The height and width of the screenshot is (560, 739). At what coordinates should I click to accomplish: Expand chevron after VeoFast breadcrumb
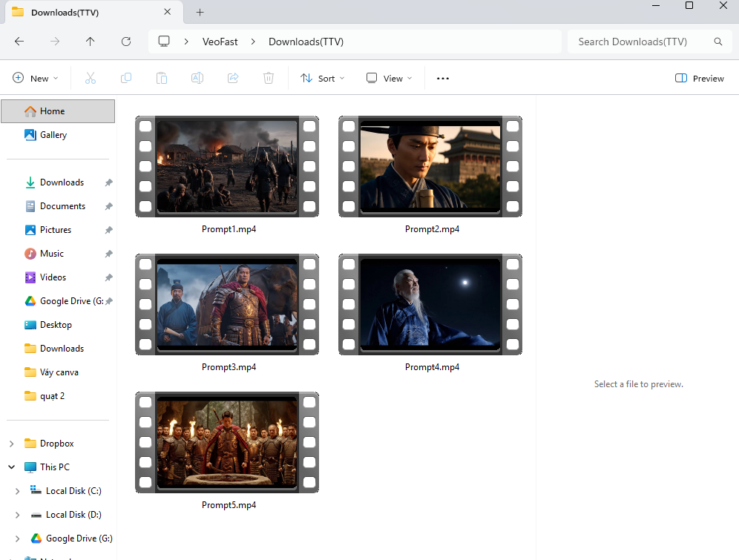point(253,42)
